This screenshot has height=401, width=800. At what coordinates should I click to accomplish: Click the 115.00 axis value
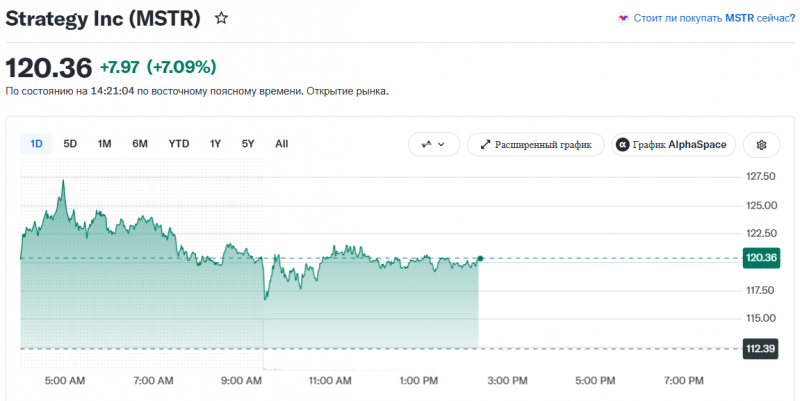[x=761, y=318]
